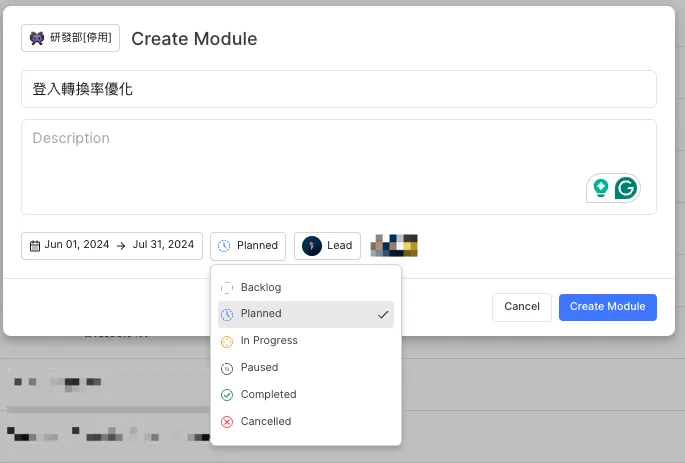Click the Cancel button
Image resolution: width=685 pixels, height=463 pixels.
point(522,307)
